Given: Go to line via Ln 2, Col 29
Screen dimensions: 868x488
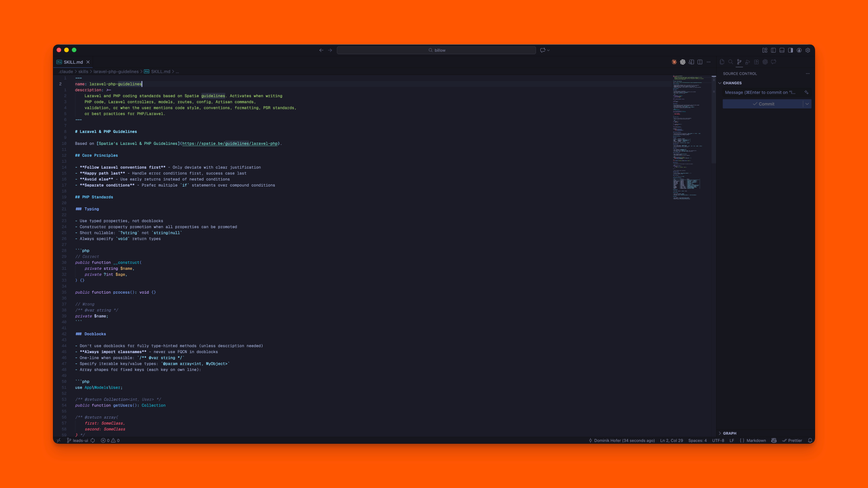Looking at the screenshot, I should pos(671,440).
